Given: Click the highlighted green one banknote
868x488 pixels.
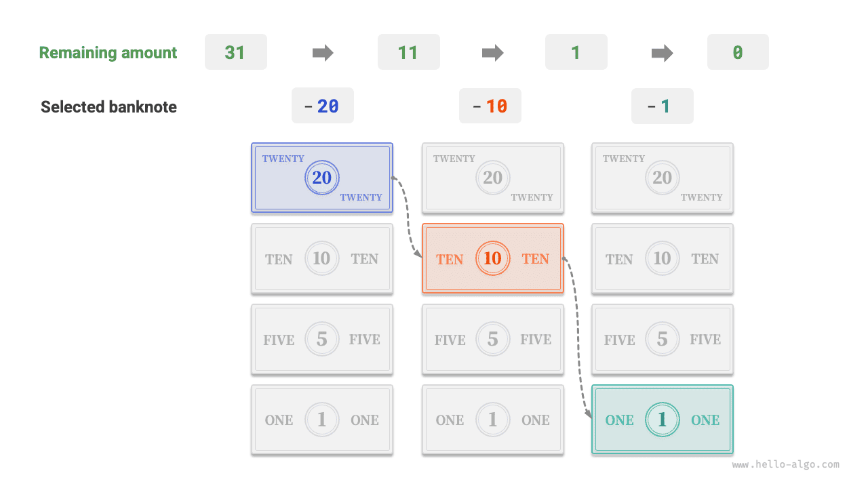Looking at the screenshot, I should point(663,420).
